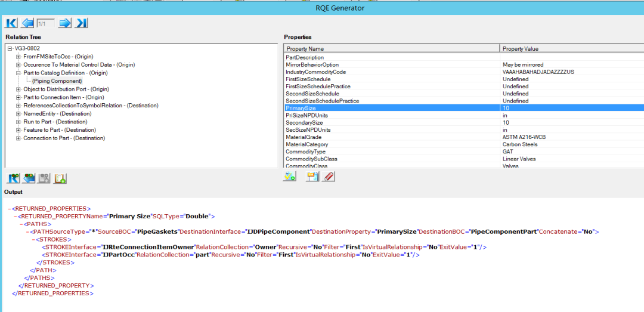Go to next record right arrow

[65, 23]
